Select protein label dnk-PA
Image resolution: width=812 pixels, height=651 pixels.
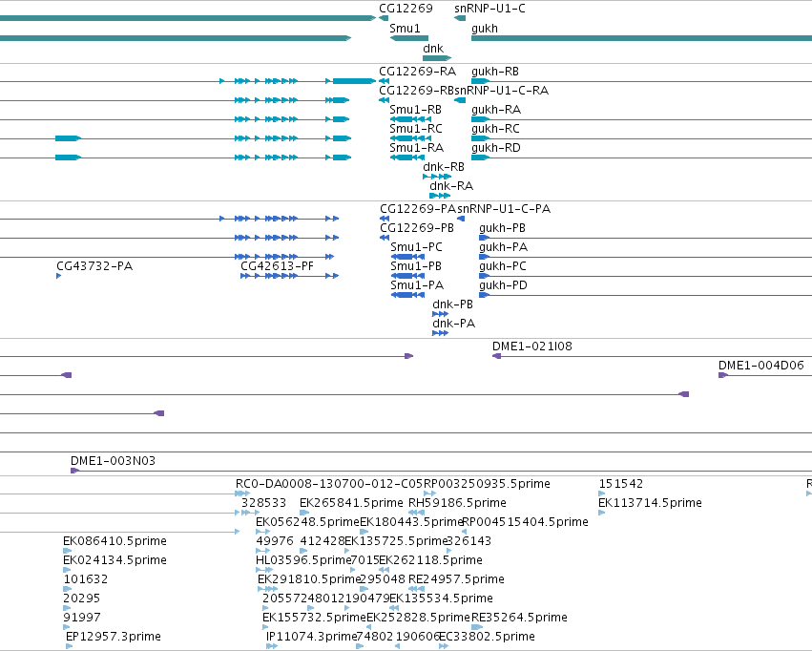[x=453, y=324]
